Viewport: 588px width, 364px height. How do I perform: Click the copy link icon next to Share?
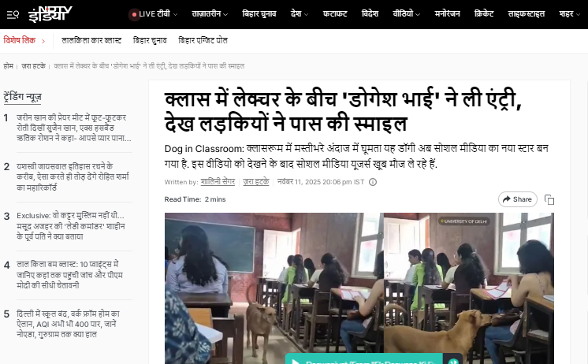(x=549, y=199)
